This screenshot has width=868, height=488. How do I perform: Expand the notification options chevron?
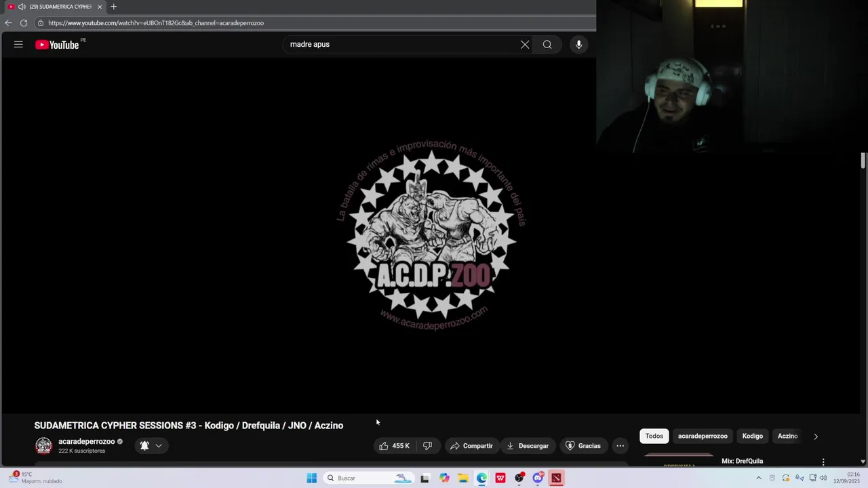(x=159, y=446)
